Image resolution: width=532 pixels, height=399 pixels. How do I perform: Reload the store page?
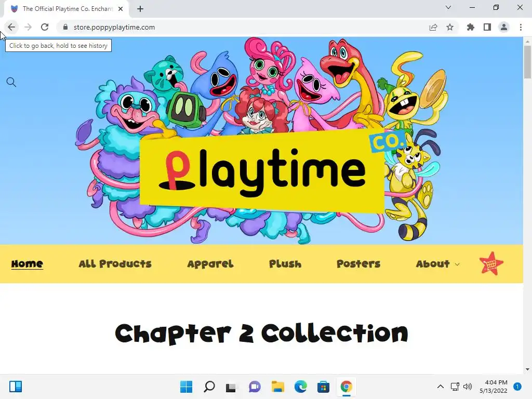click(45, 27)
